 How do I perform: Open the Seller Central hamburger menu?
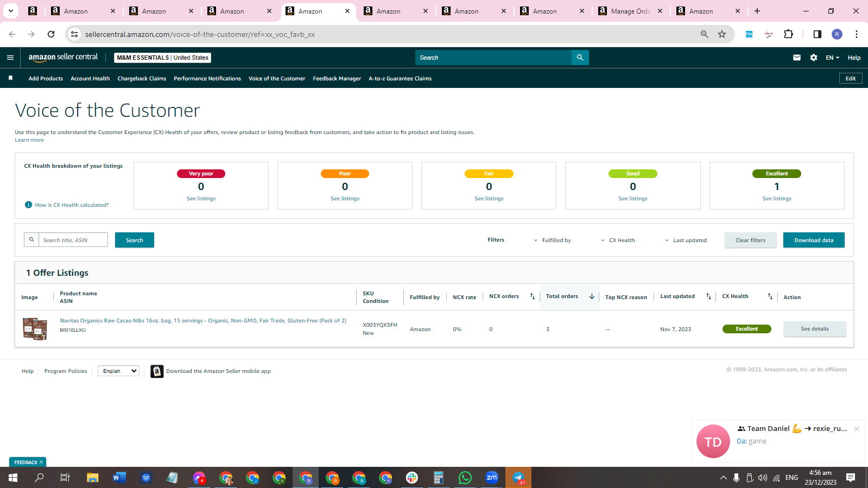click(10, 58)
